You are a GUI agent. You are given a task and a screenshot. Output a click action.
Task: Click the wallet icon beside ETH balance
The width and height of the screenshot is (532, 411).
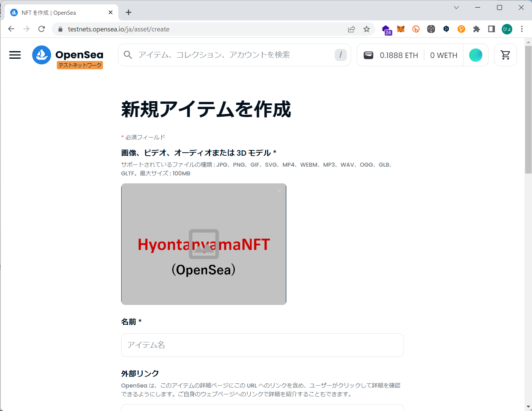(368, 55)
